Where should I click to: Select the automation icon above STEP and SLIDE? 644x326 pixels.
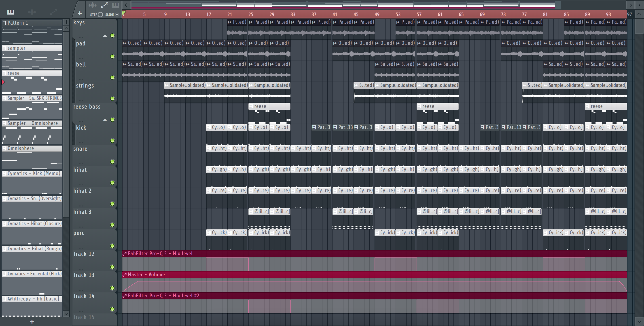click(104, 5)
